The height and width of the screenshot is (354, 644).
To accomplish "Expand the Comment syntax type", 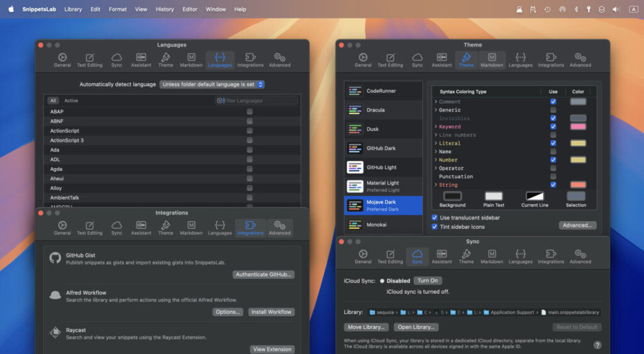I will click(436, 102).
